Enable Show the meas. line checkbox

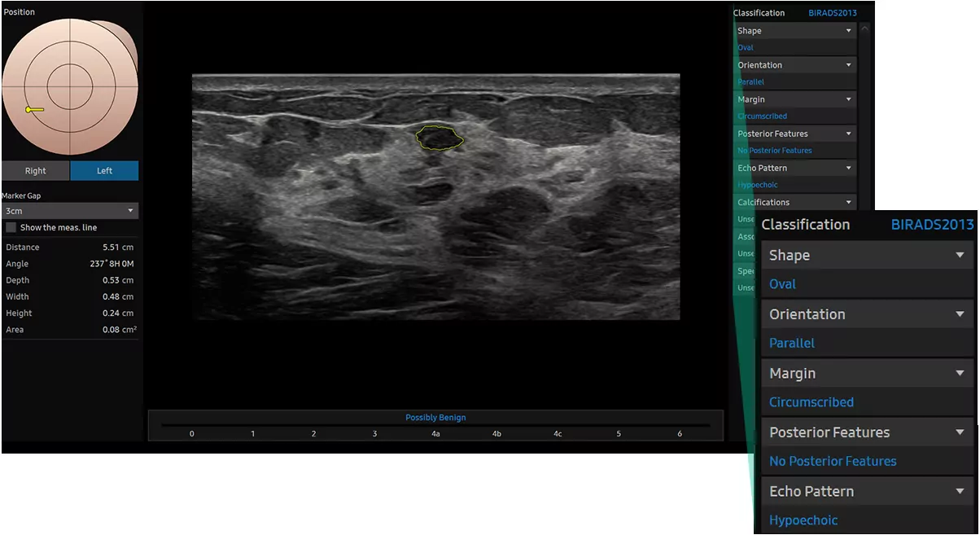point(11,228)
